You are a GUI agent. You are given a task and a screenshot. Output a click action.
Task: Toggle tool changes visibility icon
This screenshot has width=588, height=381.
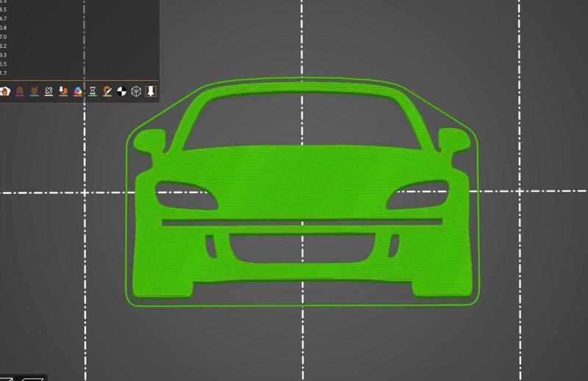[63, 91]
